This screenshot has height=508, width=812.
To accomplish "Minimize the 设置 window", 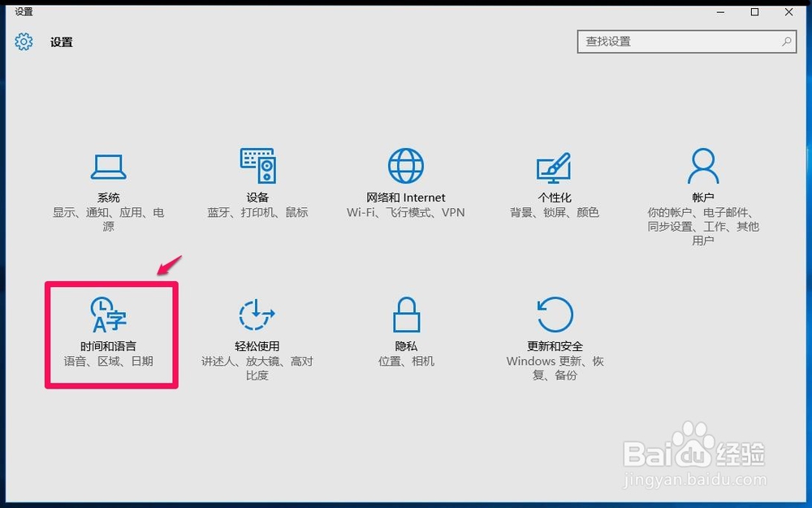I will [x=721, y=12].
